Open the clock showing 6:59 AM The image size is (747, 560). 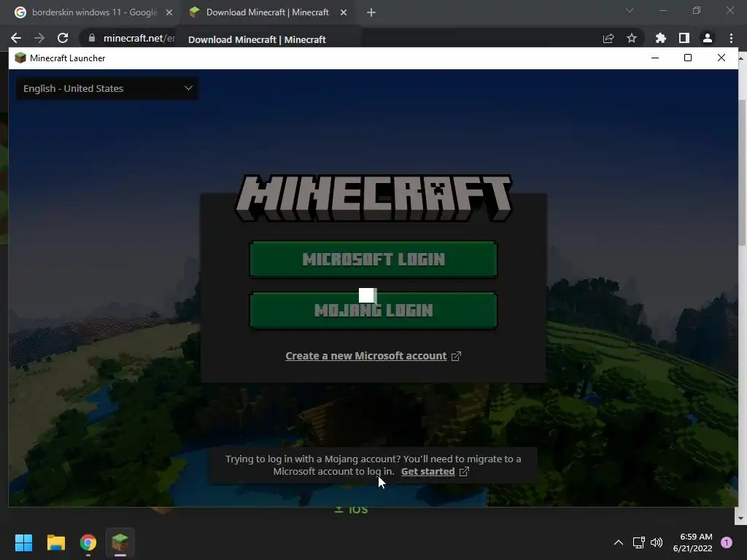[693, 542]
